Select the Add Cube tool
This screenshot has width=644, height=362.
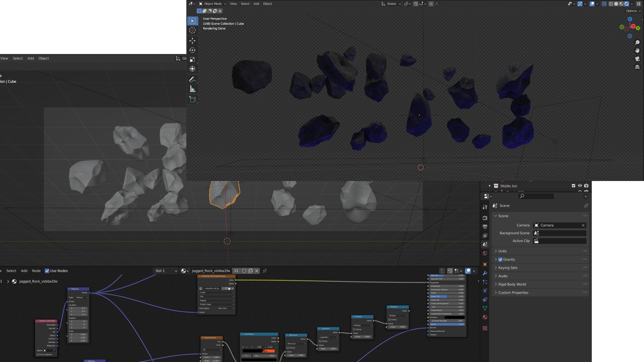[192, 100]
